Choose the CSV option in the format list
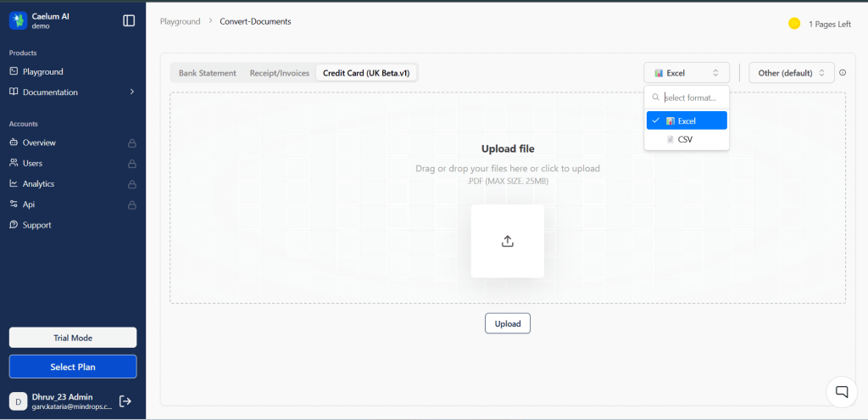The image size is (868, 420). tap(687, 139)
